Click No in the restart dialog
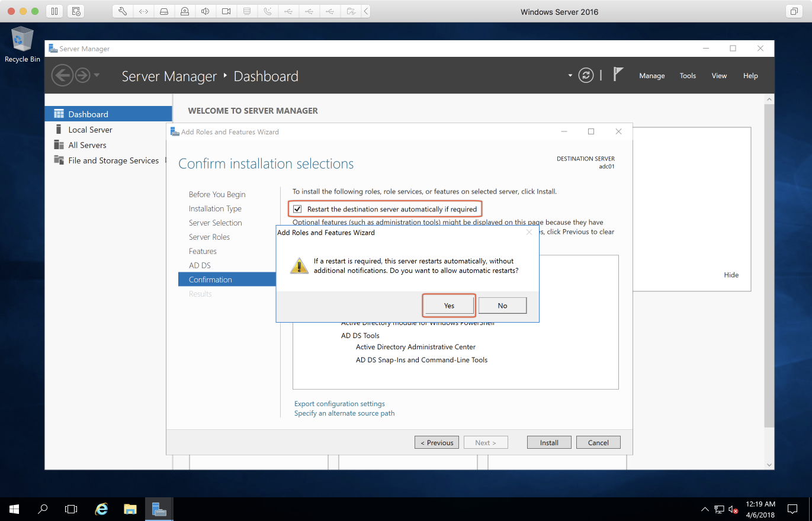The height and width of the screenshot is (521, 812). [x=502, y=305]
